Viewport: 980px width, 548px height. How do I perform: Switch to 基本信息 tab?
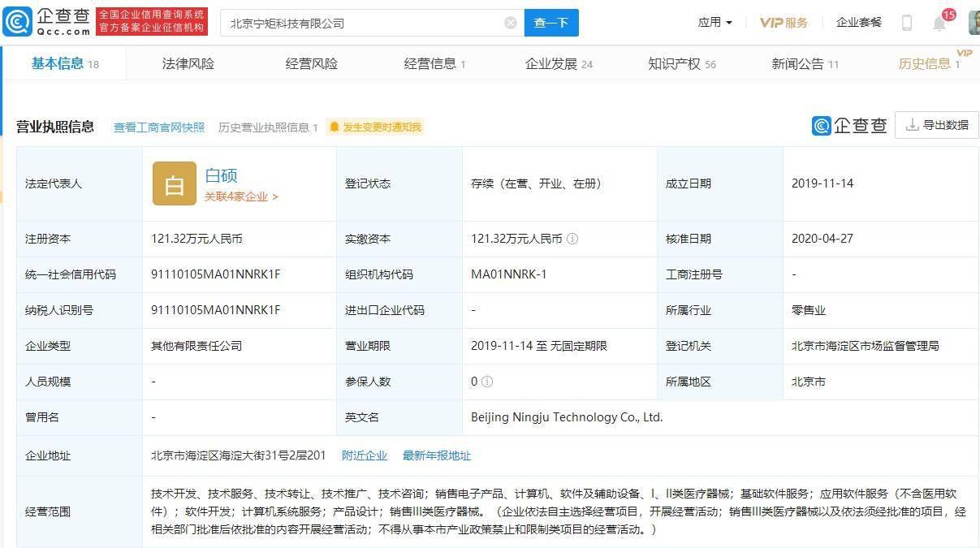click(x=65, y=63)
